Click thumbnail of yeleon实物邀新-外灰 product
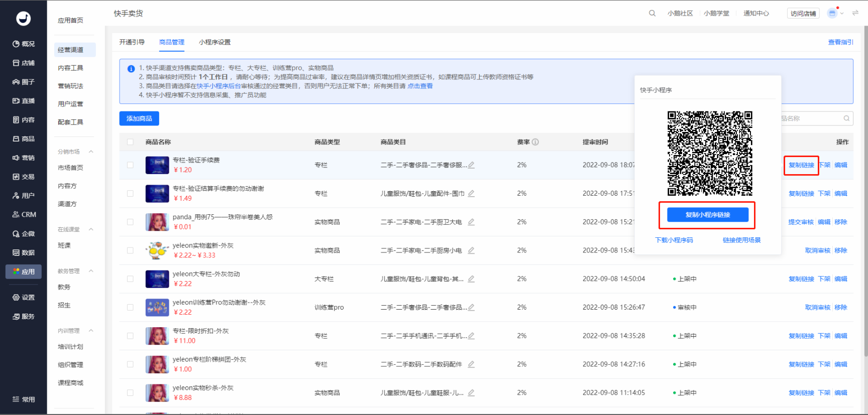This screenshot has height=415, width=868. [157, 250]
